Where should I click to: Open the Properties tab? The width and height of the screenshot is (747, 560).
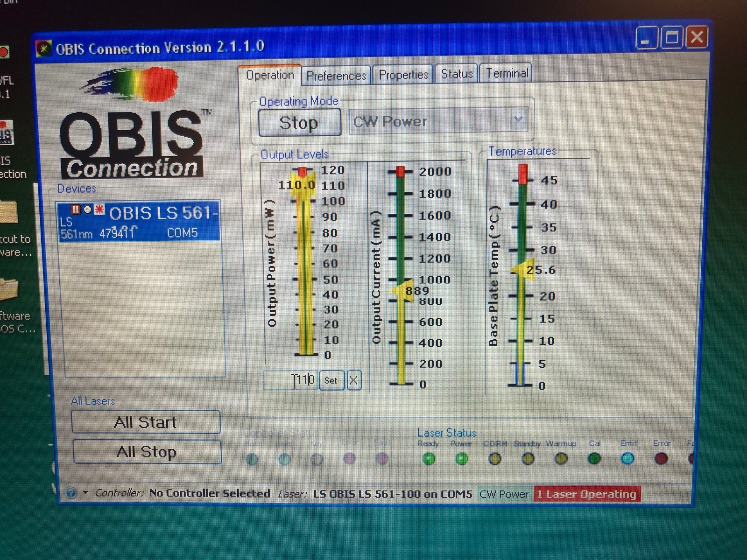point(403,75)
